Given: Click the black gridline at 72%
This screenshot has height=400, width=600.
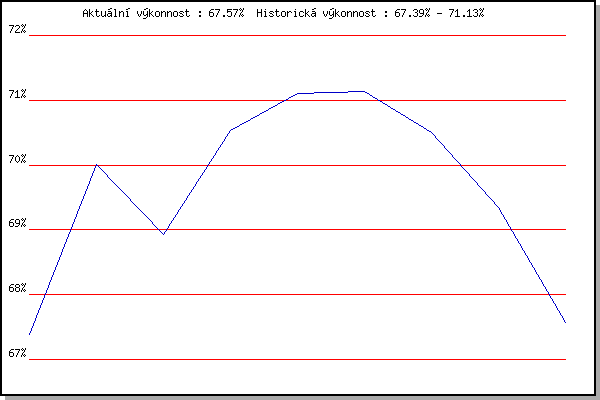Looking at the screenshot, I should (x=300, y=35).
